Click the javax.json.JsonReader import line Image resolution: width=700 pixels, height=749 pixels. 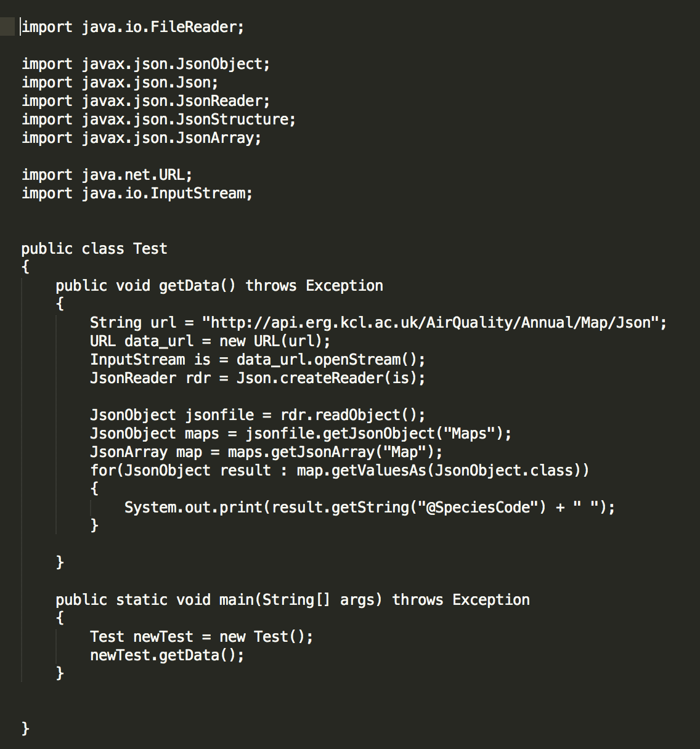pyautogui.click(x=146, y=101)
